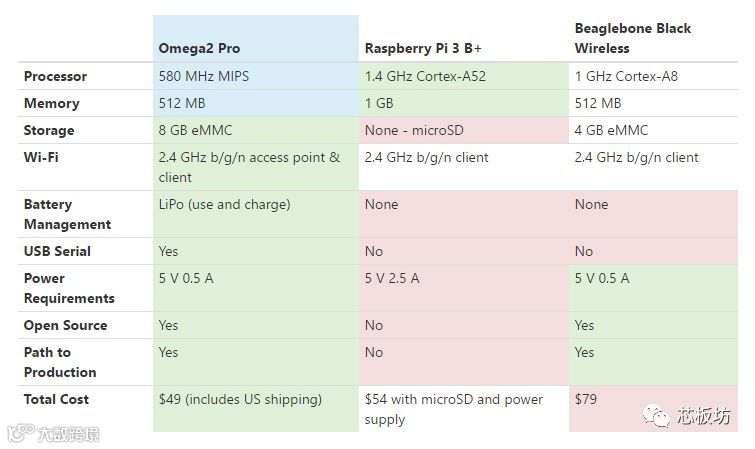Viewport: 755px width, 449px height.
Task: Click the WeChat logo icon watermark
Action: point(656,415)
